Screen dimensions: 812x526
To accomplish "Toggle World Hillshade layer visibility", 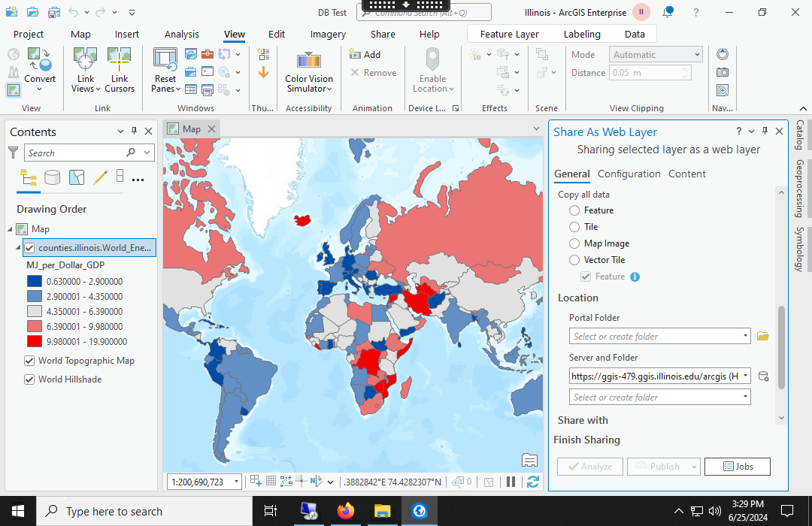I will click(x=29, y=379).
